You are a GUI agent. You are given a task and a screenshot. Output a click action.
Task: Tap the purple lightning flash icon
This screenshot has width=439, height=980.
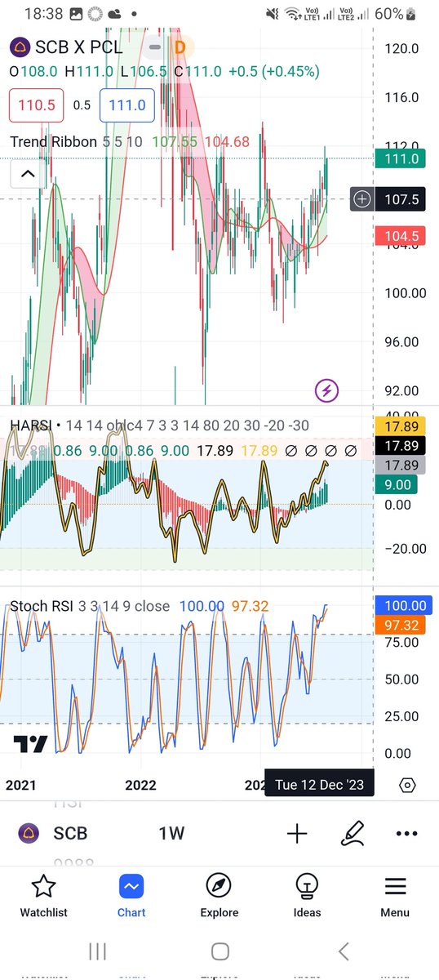(x=326, y=390)
